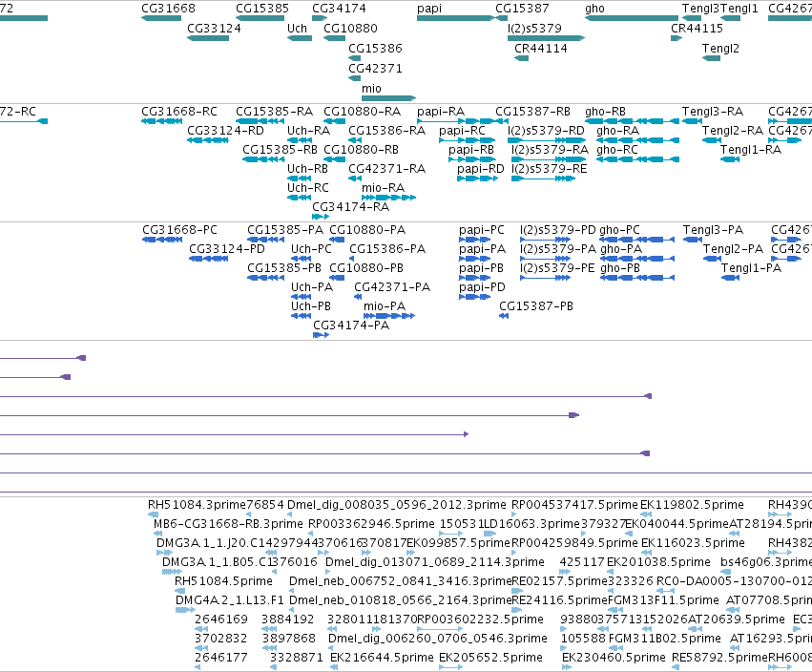This screenshot has width=812, height=672.
Task: Click the CR44114 gene label
Action: pyautogui.click(x=541, y=49)
